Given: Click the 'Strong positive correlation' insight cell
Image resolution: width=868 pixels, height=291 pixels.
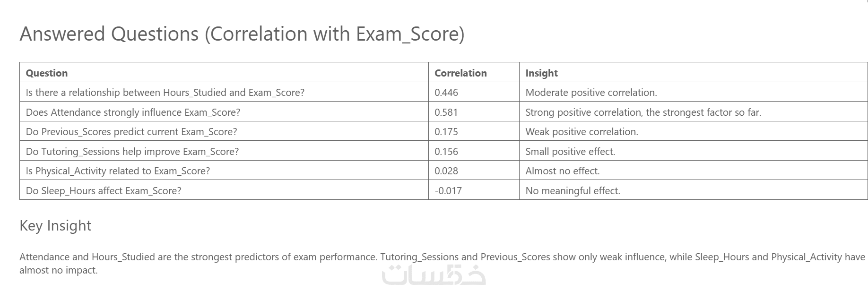Looking at the screenshot, I should point(643,112).
